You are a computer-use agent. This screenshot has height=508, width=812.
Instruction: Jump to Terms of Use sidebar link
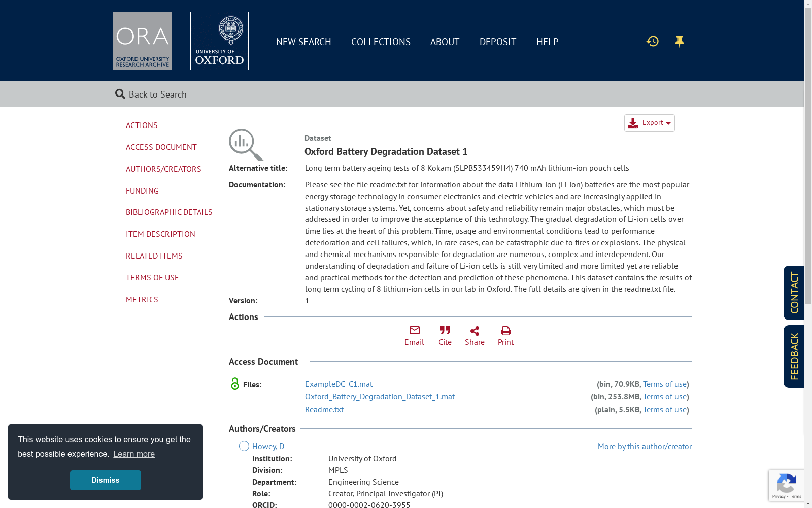152,277
